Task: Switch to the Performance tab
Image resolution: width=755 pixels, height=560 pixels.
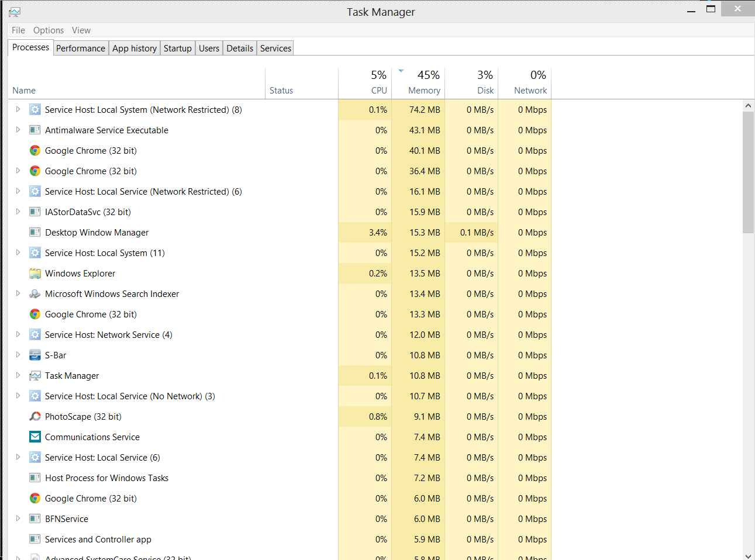Action: pos(81,49)
